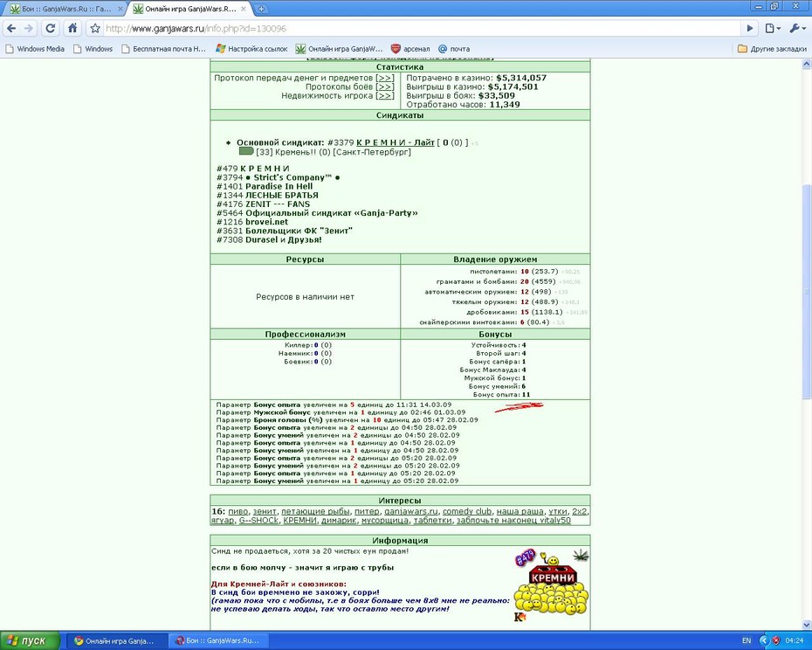Click the 'летающие рыбы' interest link
The width and height of the screenshot is (812, 650).
click(315, 512)
